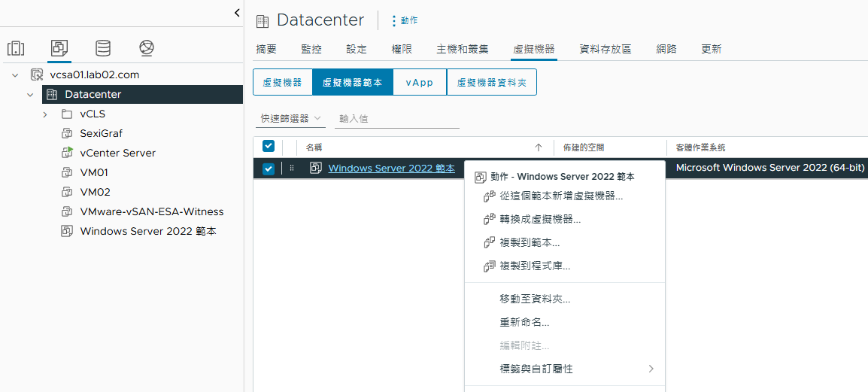Choose 轉換成虛擬機器 from context menu

[565, 219]
